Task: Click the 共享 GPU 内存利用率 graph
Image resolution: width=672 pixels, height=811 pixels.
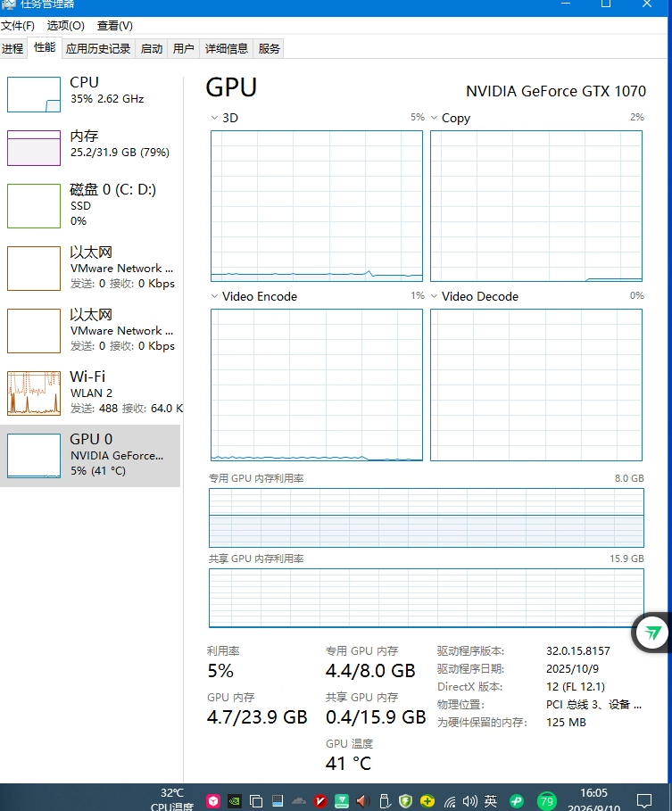Action: [x=427, y=599]
